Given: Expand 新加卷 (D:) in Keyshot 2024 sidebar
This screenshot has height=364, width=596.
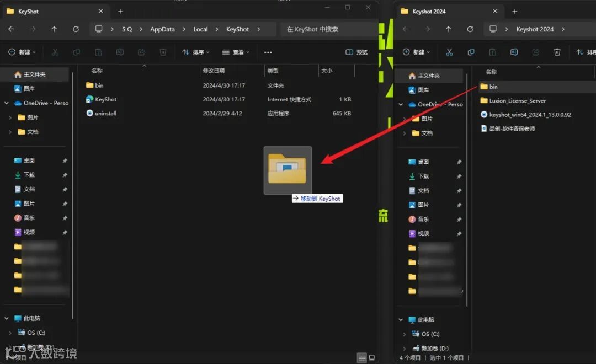Looking at the screenshot, I should (405, 349).
